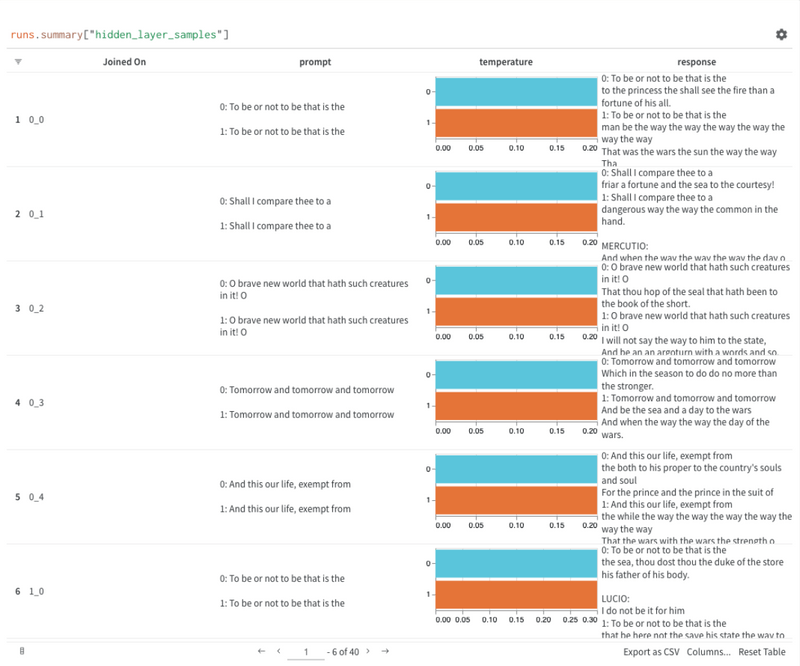The width and height of the screenshot is (800, 666).
Task: Click blue temperature bar in row 0_4
Action: tap(516, 470)
